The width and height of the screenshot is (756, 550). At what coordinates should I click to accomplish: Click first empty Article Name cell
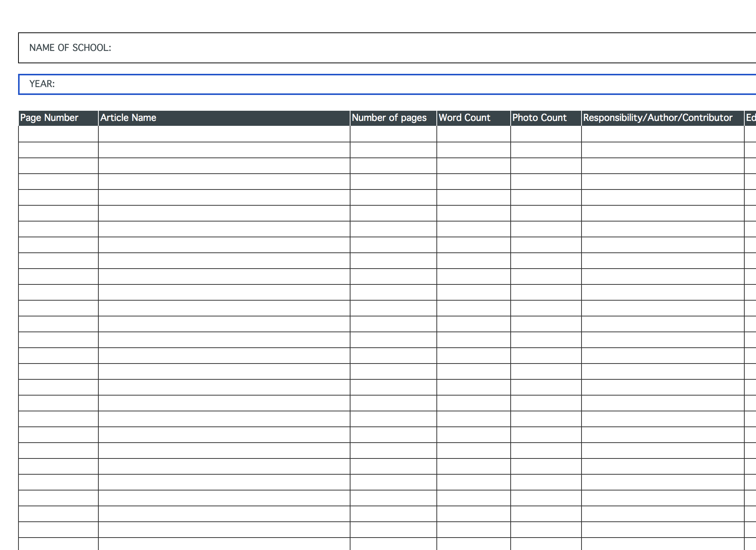coord(224,134)
